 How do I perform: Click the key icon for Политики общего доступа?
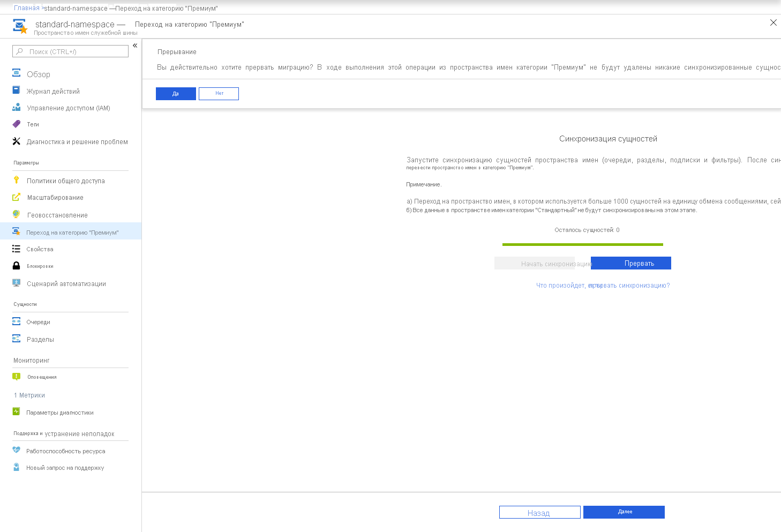click(x=17, y=180)
